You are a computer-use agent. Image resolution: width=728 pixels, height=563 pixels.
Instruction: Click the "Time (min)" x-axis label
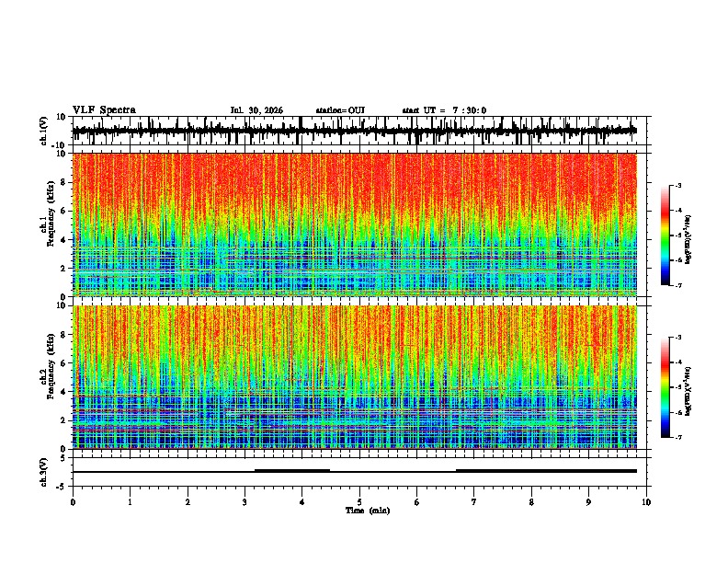pyautogui.click(x=368, y=511)
